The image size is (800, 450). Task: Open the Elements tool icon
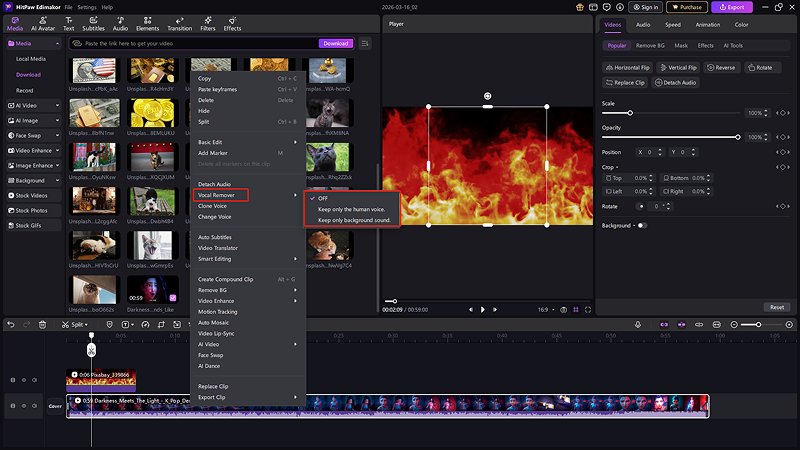[148, 22]
